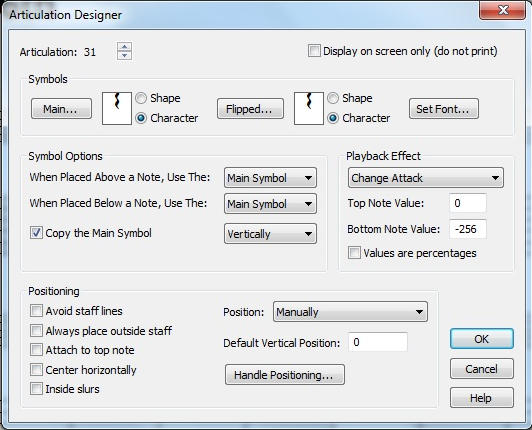Click the Top Note Value field
The width and height of the screenshot is (532, 430).
click(468, 203)
